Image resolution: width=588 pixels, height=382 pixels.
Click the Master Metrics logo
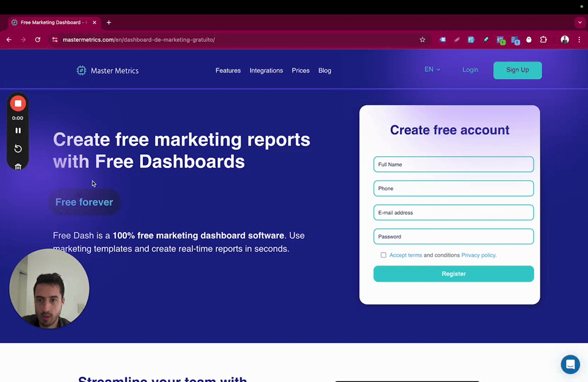107,70
